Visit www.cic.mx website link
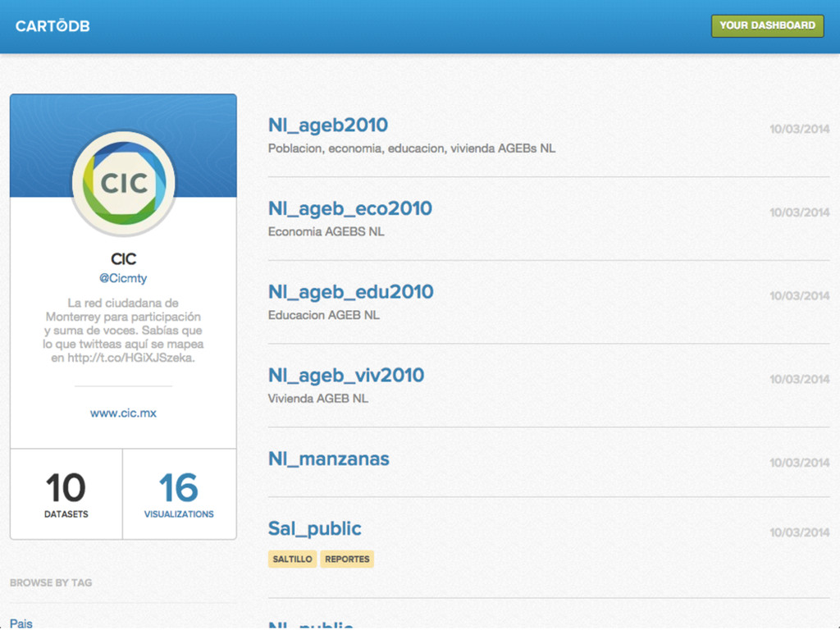840x630 pixels. pos(123,413)
